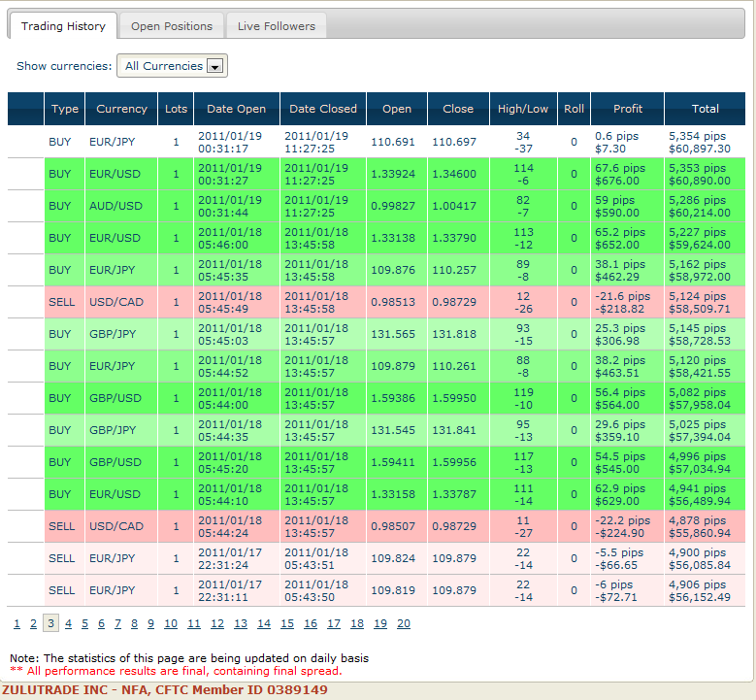Screen dimensions: 756x700
Task: Sort by the Date Closed column header
Action: [323, 109]
